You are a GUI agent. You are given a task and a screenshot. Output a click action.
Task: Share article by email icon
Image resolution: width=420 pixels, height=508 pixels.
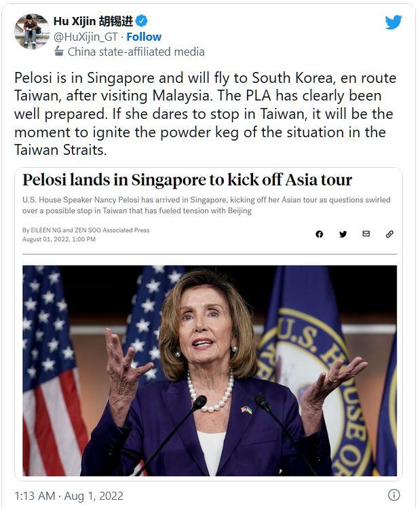[366, 234]
